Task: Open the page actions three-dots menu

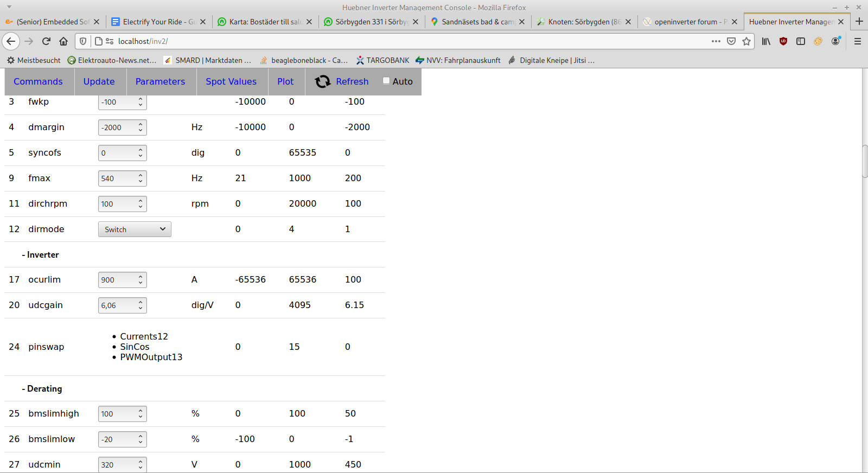Action: click(x=716, y=41)
